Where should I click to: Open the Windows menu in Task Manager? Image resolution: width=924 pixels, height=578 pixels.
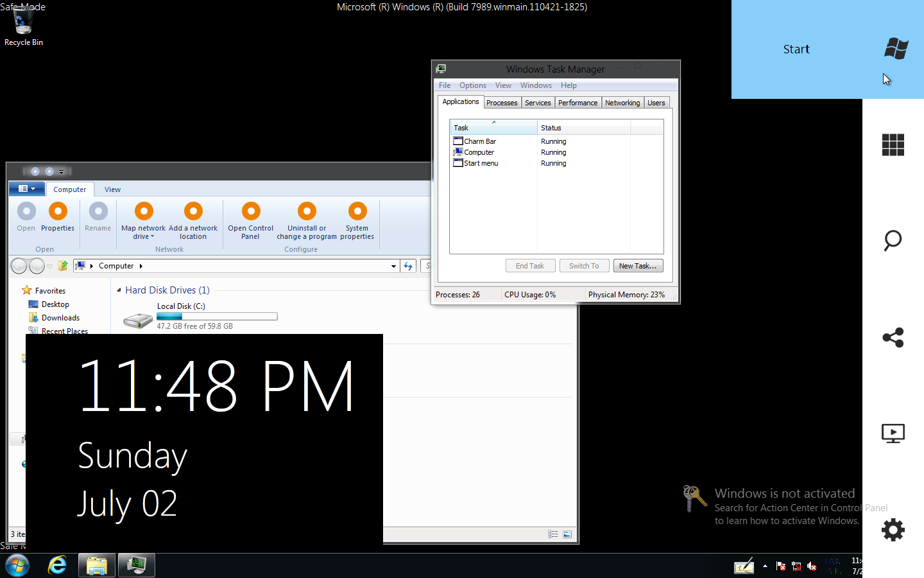(x=536, y=85)
